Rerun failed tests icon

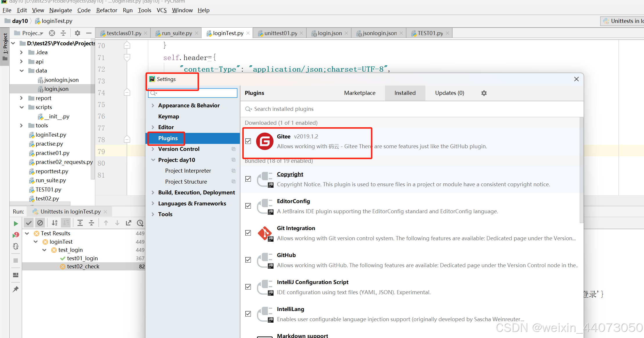(16, 235)
